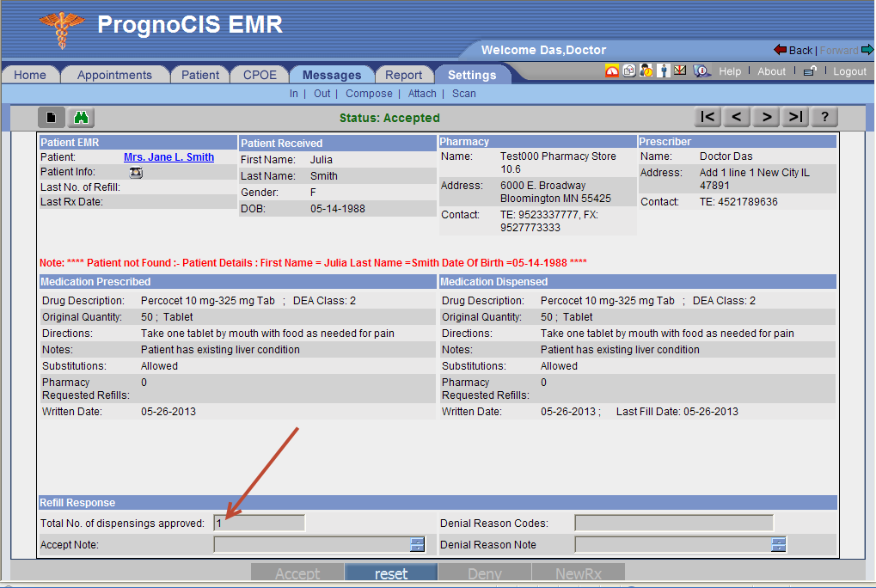The width and height of the screenshot is (876, 588).
Task: Open patient link Mrs. Jane L. Smith
Action: tap(168, 157)
